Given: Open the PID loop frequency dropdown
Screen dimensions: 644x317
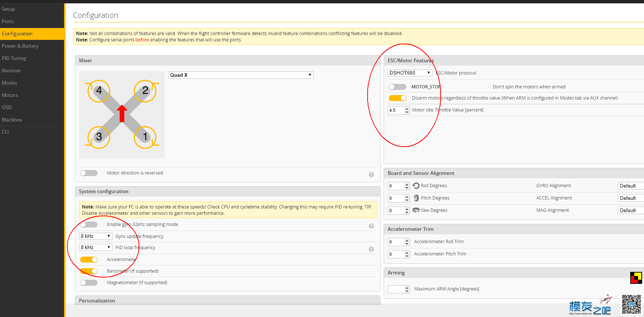Looking at the screenshot, I should [x=96, y=247].
